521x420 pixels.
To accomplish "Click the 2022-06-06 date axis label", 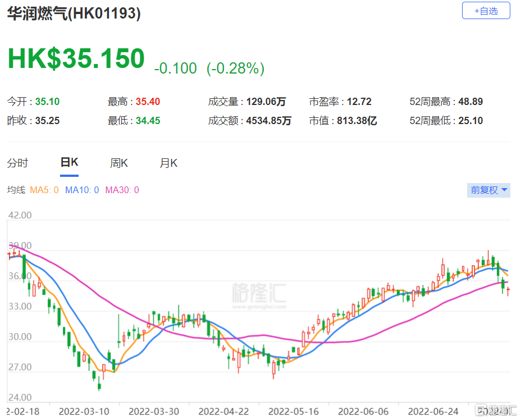I will coord(363,412).
